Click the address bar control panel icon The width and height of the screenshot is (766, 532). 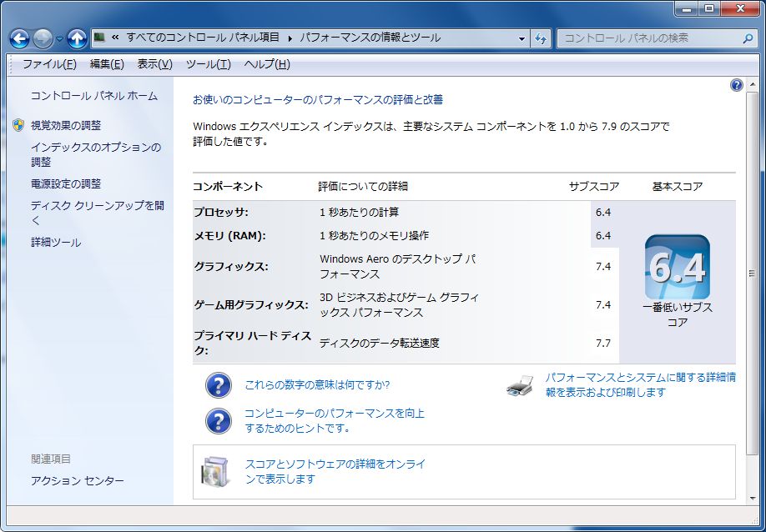tap(99, 38)
